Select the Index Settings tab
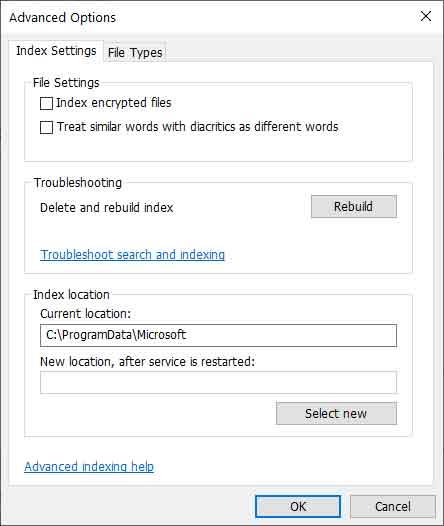444x526 pixels. coord(56,51)
